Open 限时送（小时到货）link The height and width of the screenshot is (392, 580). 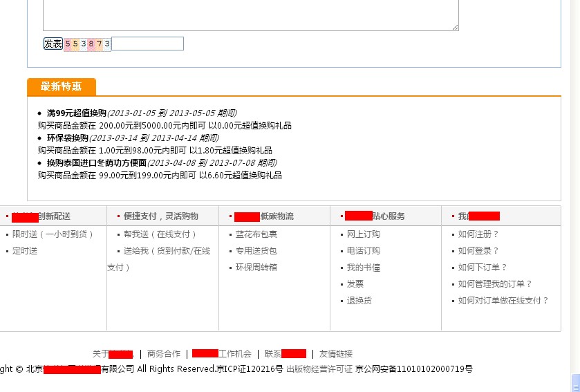(53, 234)
